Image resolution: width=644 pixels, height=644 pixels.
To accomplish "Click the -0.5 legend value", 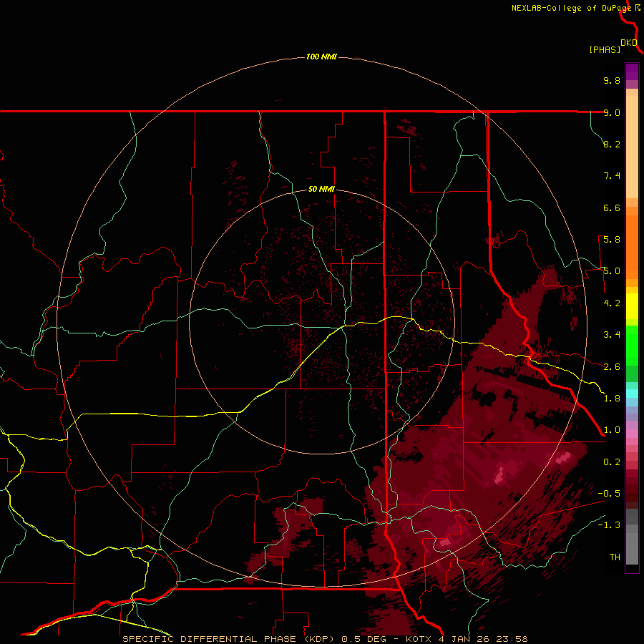I will tap(609, 494).
